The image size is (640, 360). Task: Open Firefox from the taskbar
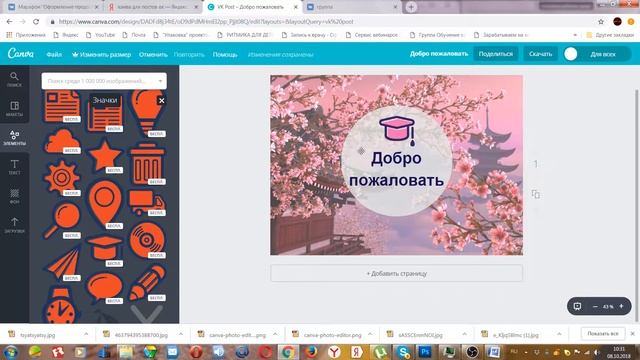(x=311, y=352)
